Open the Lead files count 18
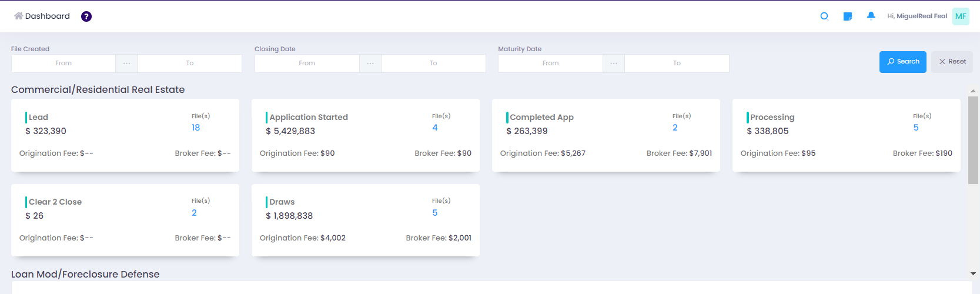The image size is (980, 294). [x=196, y=128]
